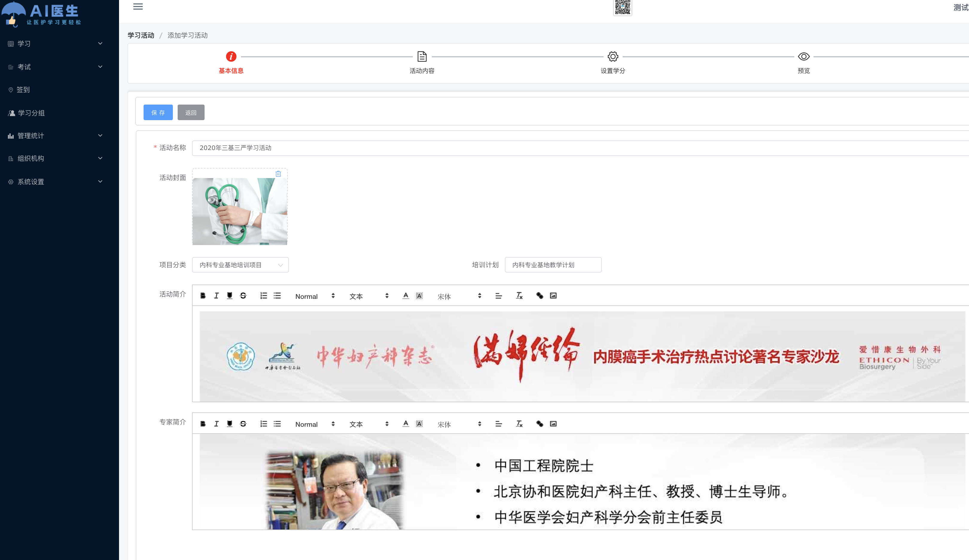Clear formatting in the 专家简介 editor
This screenshot has width=969, height=560.
(x=519, y=424)
